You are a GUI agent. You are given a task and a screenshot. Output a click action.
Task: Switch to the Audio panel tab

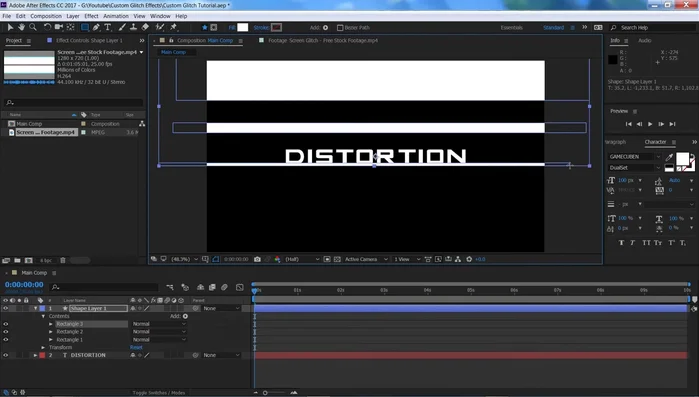[645, 40]
